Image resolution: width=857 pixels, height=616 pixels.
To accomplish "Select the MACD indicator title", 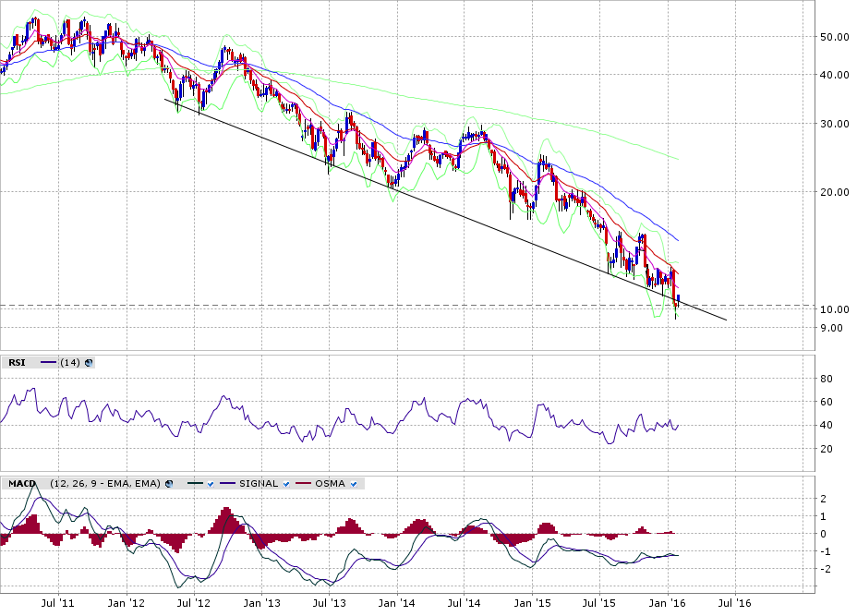I will 19,483.
